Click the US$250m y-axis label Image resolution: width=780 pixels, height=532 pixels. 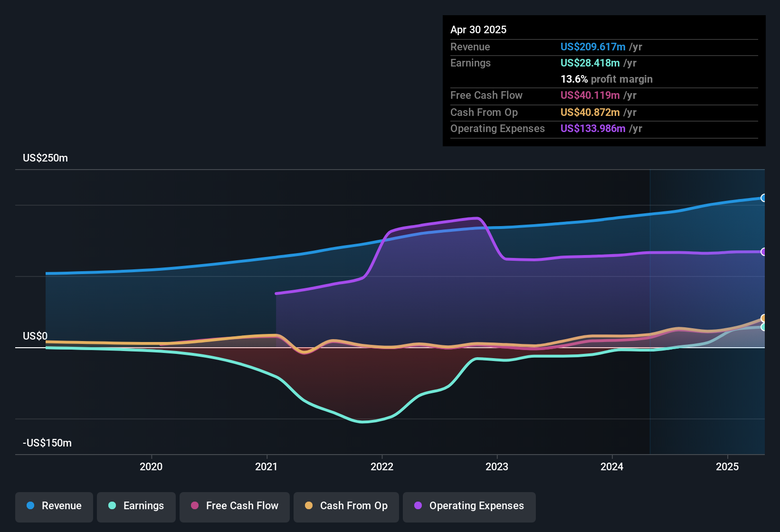46,158
